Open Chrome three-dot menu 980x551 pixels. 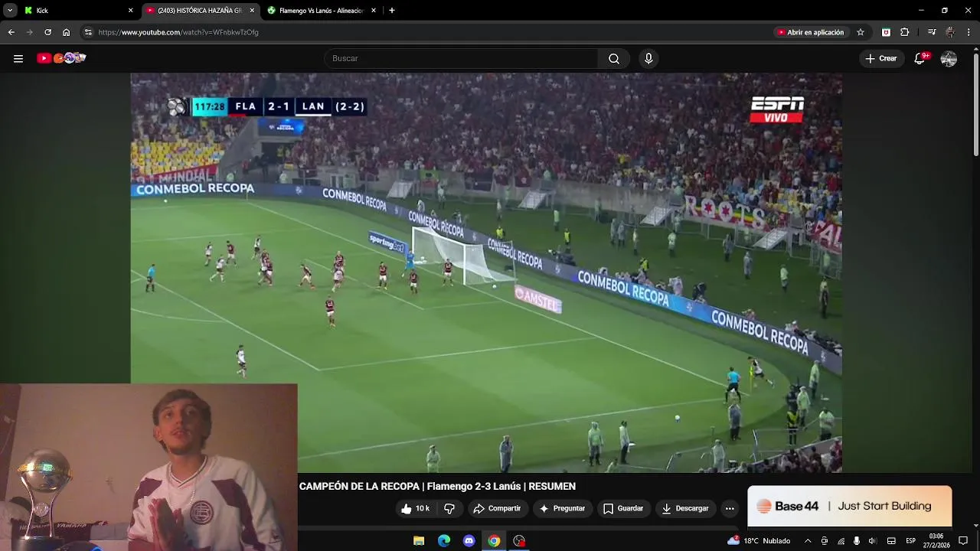tap(969, 32)
